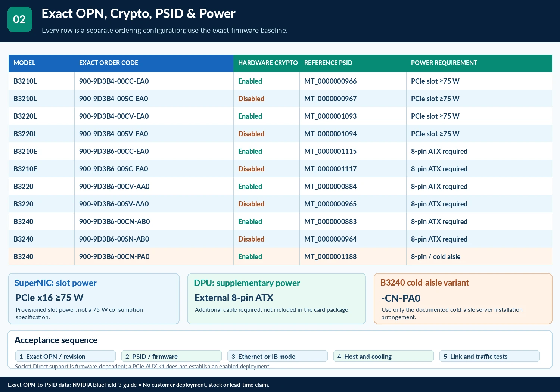Click order code 900-9D3B6-00CN-AB0
Image resolution: width=560 pixels, height=392 pixels.
tap(115, 221)
